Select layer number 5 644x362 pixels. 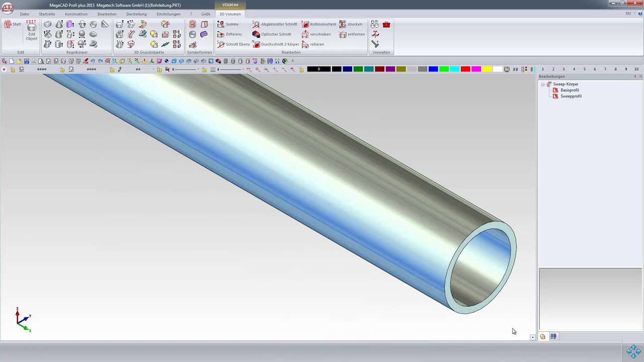(584, 69)
